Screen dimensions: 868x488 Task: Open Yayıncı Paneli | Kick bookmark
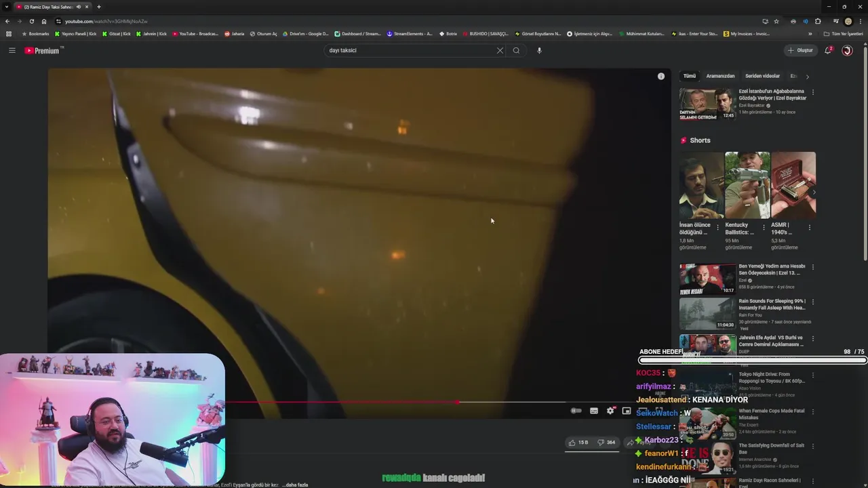[76, 34]
